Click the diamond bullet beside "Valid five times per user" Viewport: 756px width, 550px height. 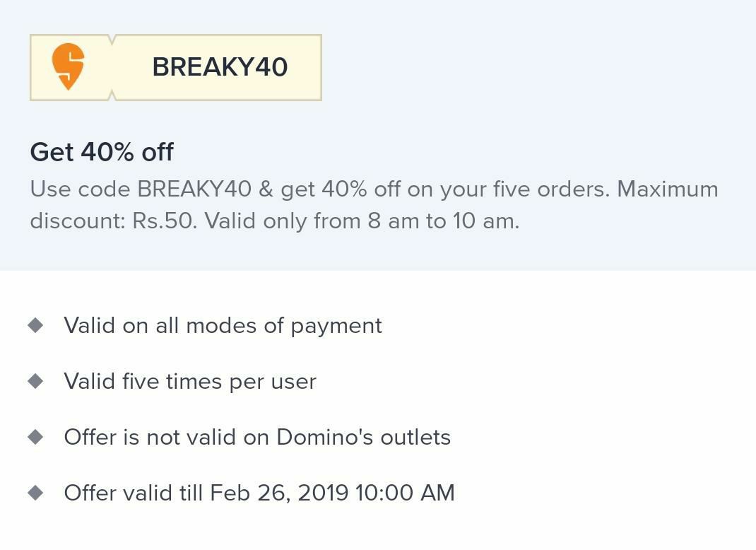click(35, 381)
